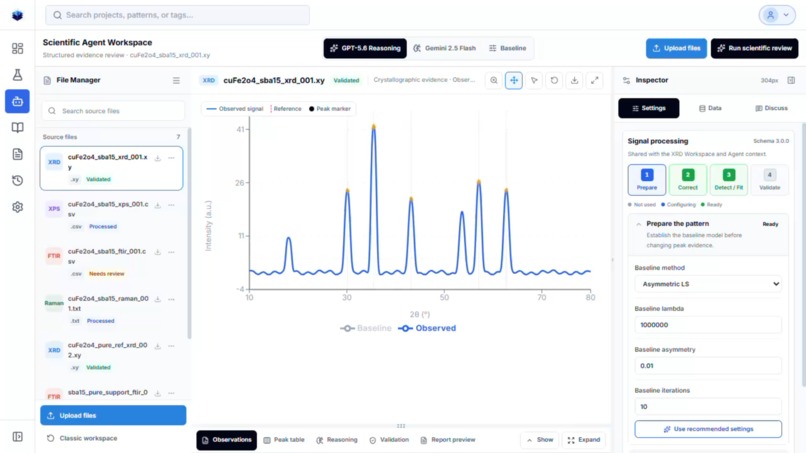
Task: Select step 4 Validate
Action: (770, 179)
